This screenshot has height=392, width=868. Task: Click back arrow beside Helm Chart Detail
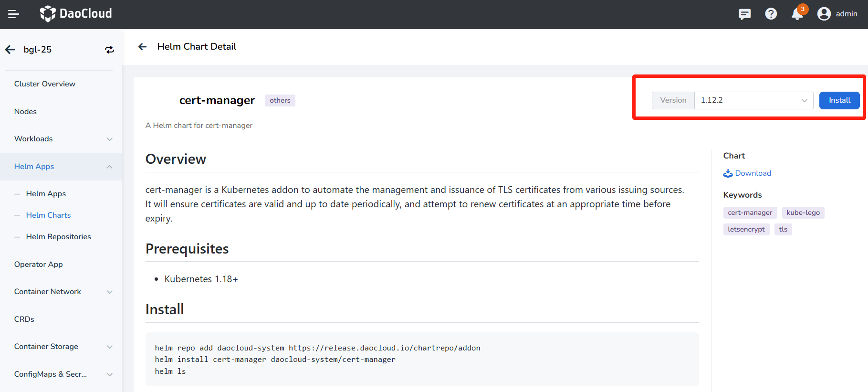click(142, 47)
